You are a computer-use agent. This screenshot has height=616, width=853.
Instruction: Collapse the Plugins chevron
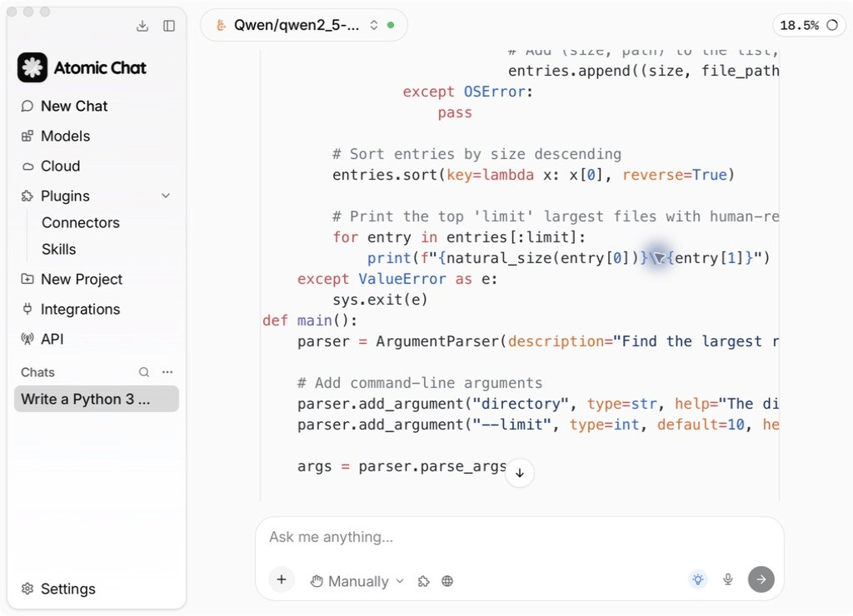click(x=166, y=196)
